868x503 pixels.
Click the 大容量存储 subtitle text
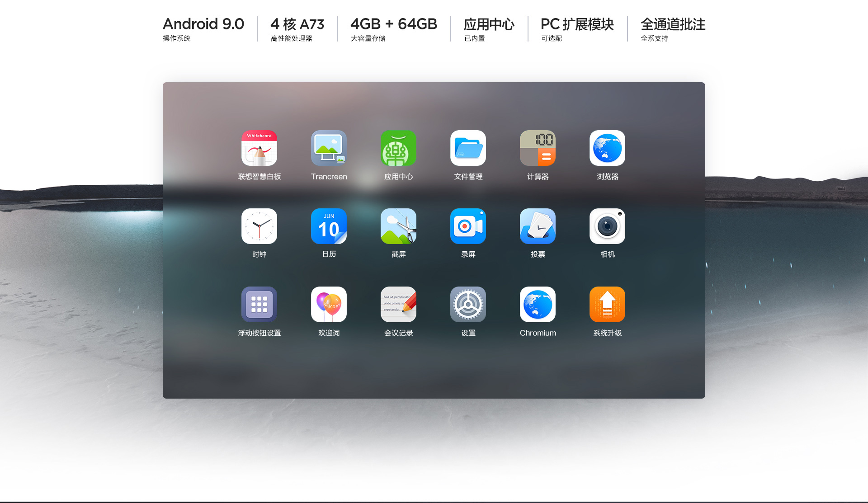point(368,38)
